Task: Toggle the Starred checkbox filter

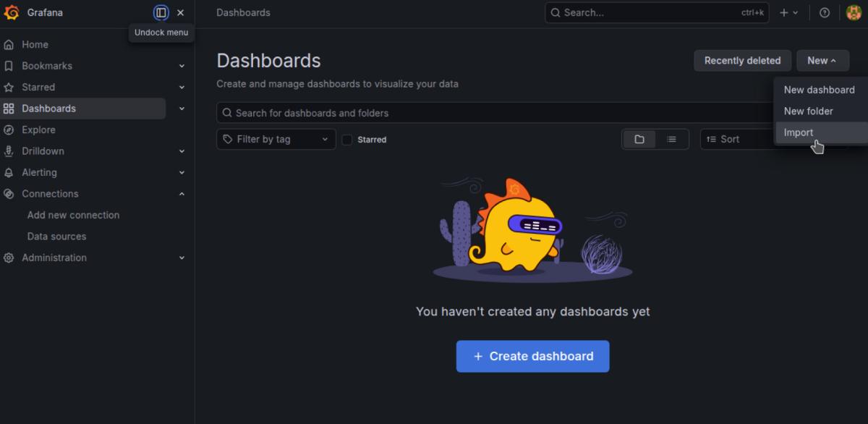Action: tap(347, 140)
